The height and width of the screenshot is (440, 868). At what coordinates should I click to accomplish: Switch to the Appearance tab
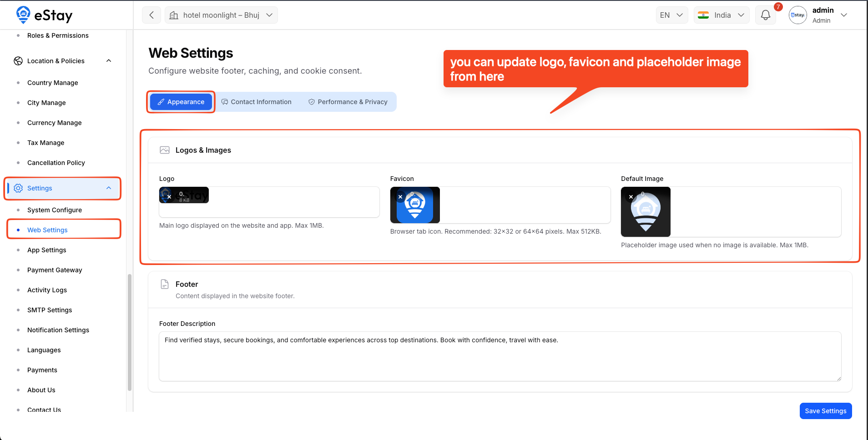point(181,102)
